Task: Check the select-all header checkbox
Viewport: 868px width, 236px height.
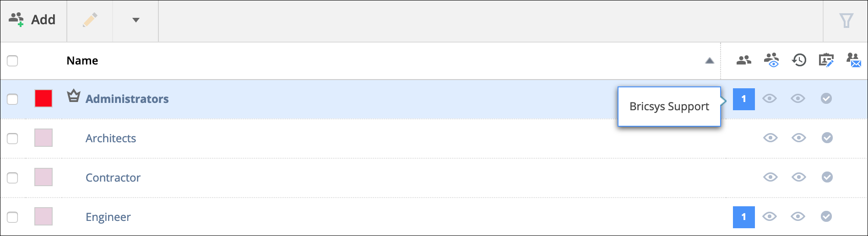Action: [12, 60]
